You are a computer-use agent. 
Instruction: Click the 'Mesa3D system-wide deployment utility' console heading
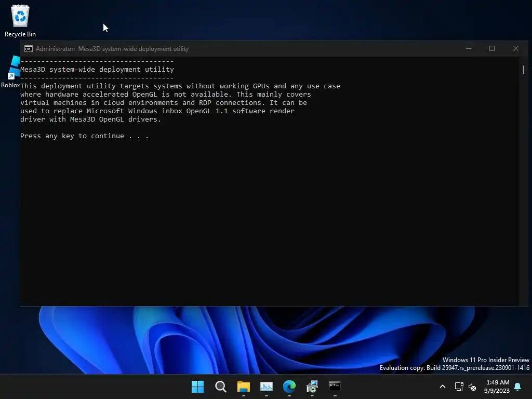(x=97, y=69)
